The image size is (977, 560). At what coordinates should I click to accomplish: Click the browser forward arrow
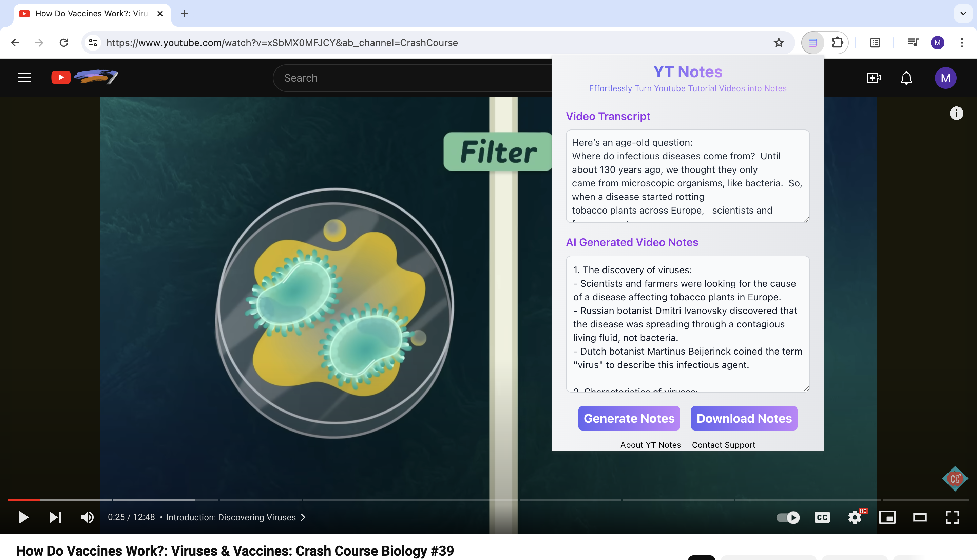[39, 43]
